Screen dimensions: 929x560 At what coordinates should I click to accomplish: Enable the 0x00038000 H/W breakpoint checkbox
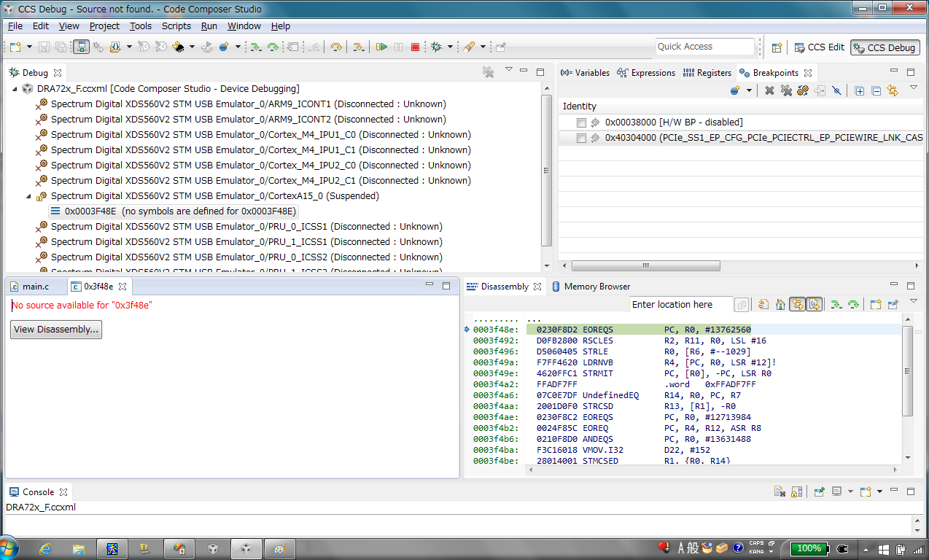click(581, 122)
